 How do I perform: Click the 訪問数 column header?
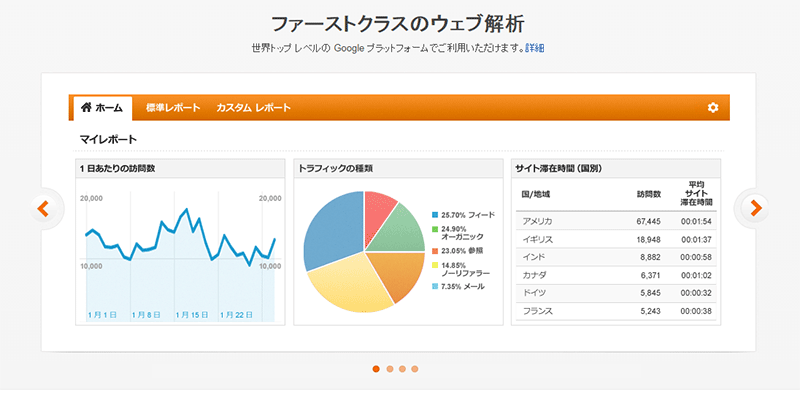click(x=649, y=194)
